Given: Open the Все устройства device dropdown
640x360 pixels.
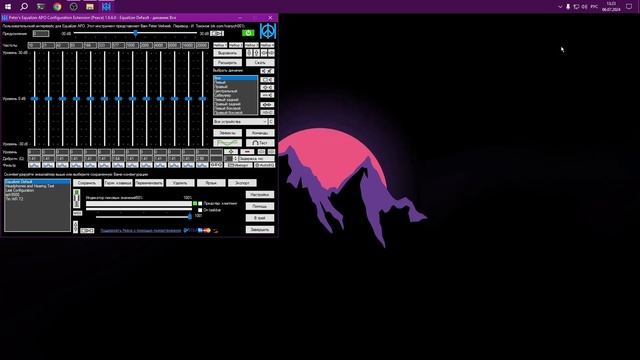Looking at the screenshot, I should click(240, 122).
